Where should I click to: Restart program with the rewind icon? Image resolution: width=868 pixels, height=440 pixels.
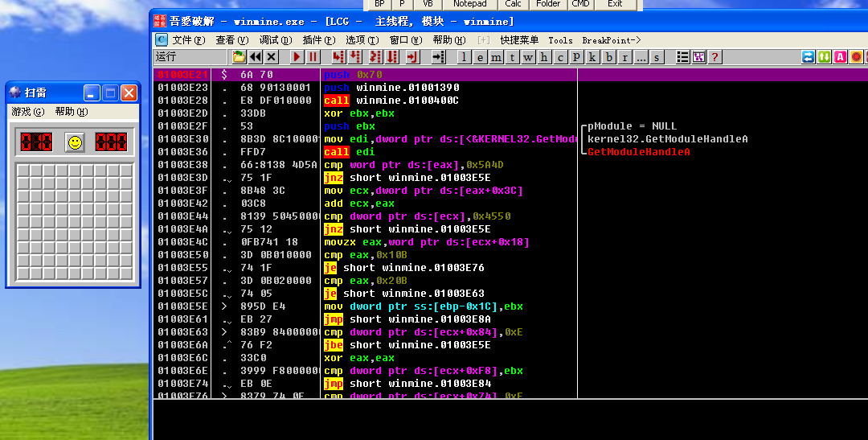point(256,56)
